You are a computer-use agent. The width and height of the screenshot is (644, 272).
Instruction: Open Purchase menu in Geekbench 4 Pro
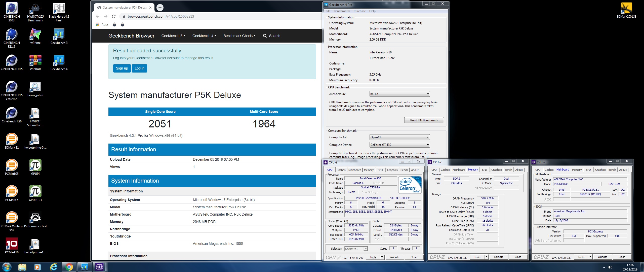[x=360, y=11]
